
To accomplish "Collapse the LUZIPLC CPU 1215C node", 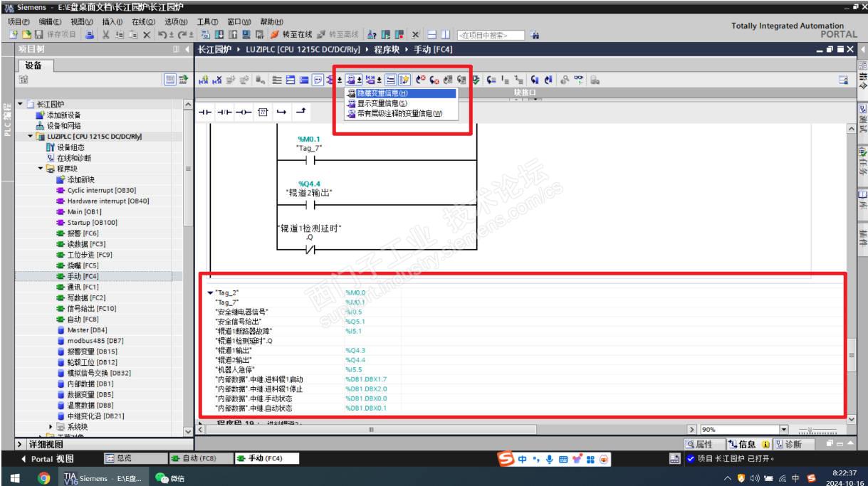I will (x=30, y=135).
